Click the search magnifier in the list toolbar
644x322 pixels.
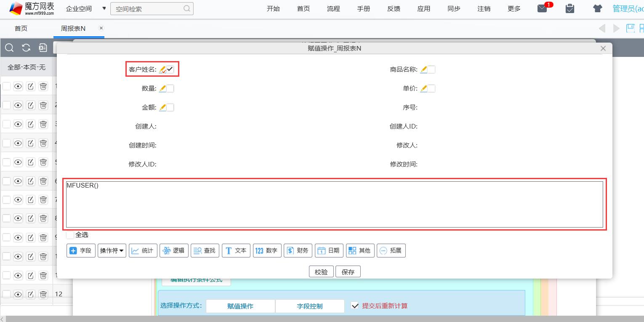9,48
